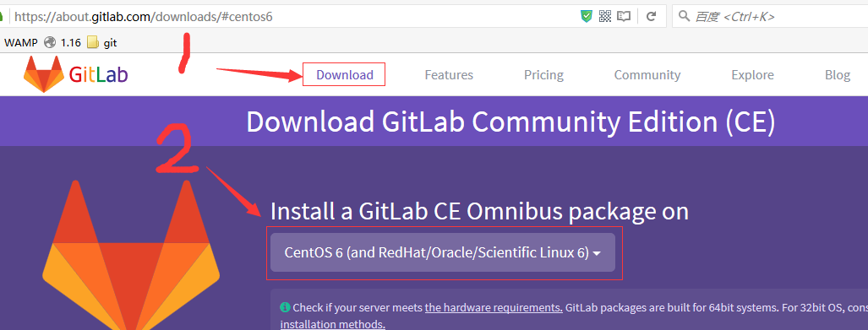868x330 pixels.
Task: Open the git bookmarks folder
Action: 102,42
